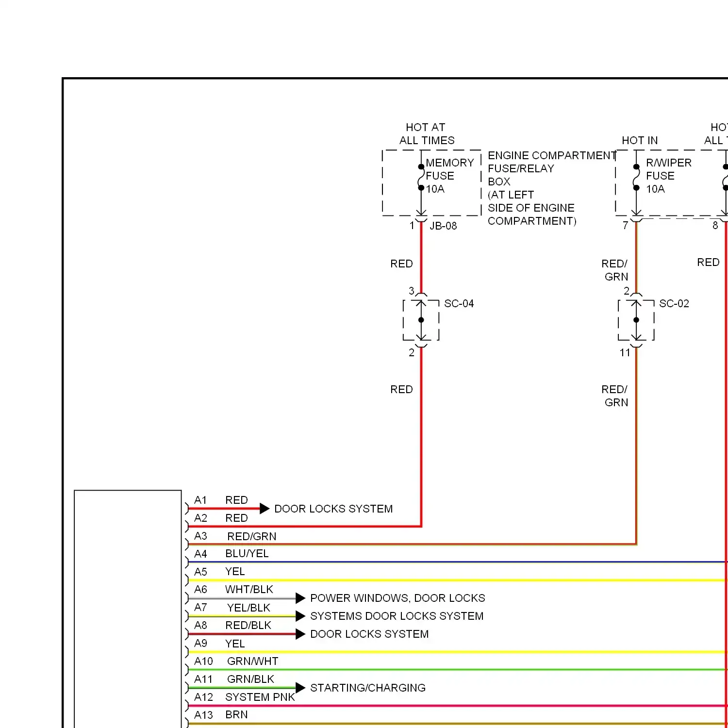Click the A6 WHT/BLK pin label
This screenshot has width=728, height=728.
[x=233, y=589]
